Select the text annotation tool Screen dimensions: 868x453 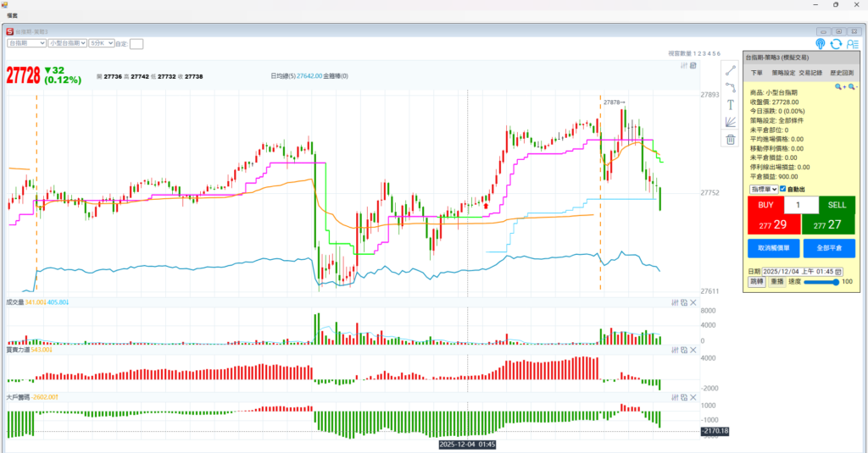pyautogui.click(x=730, y=105)
